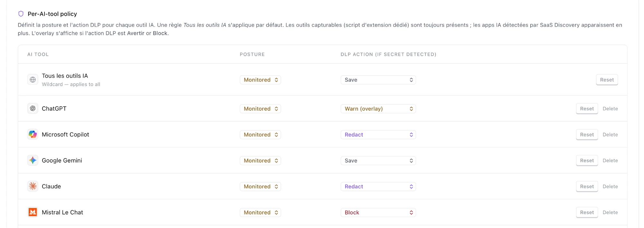Delete the ChatGPT policy row
644x228 pixels.
click(610, 109)
